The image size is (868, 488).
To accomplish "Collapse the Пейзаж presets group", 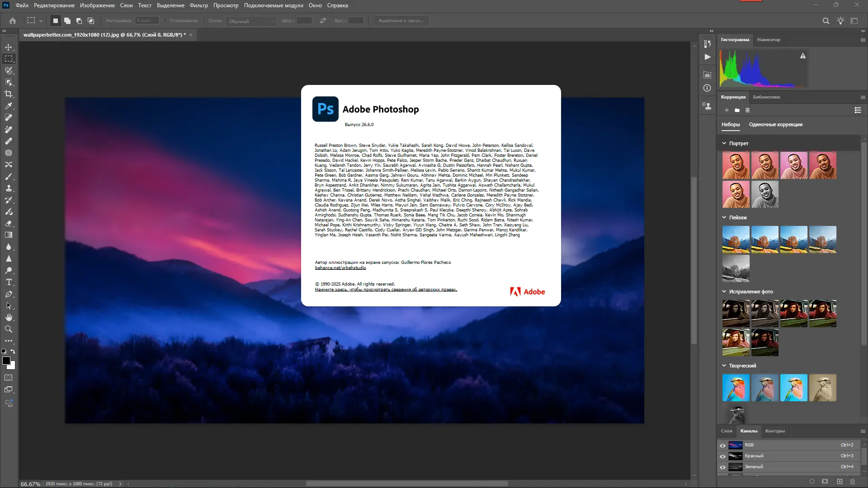I will pos(724,217).
